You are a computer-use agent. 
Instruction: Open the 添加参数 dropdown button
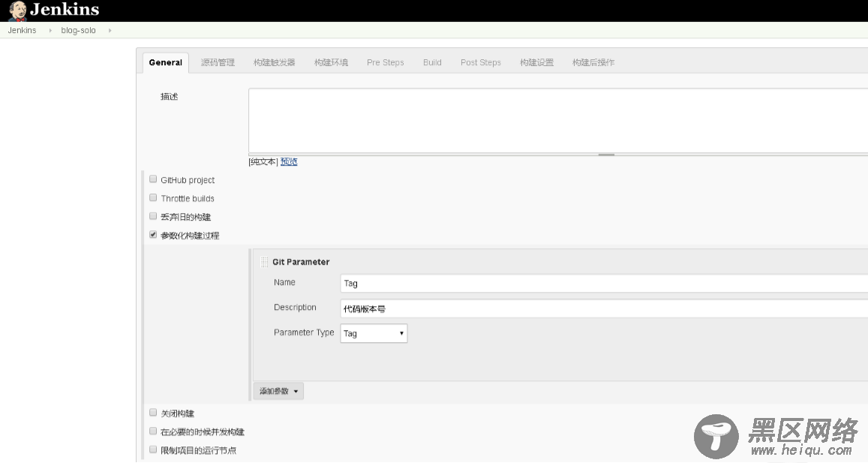(x=278, y=391)
